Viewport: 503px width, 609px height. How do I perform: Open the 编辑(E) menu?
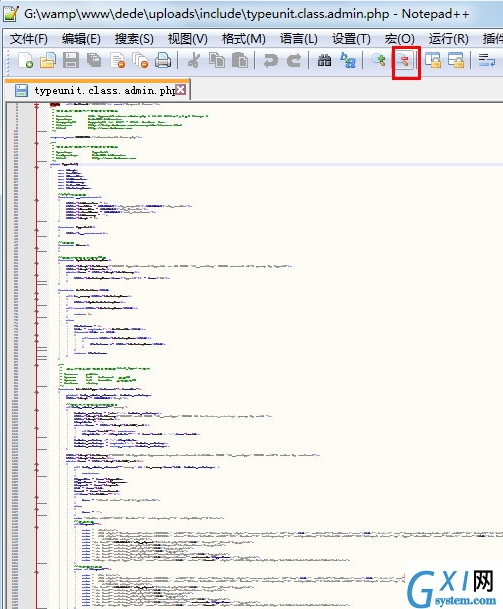(x=81, y=39)
